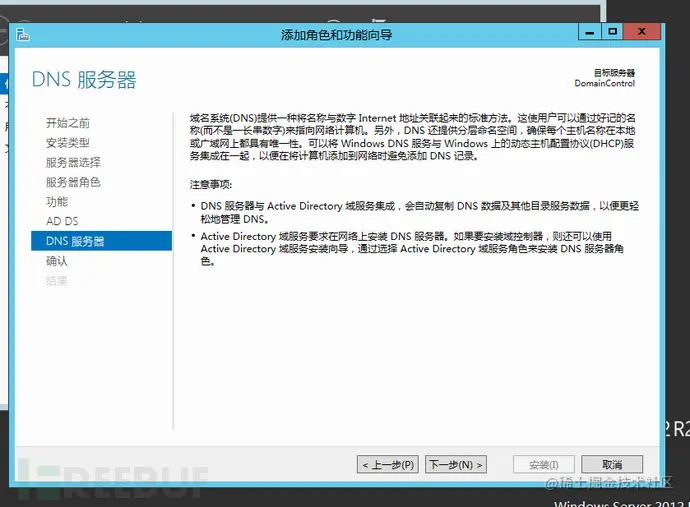Image resolution: width=690 pixels, height=507 pixels.
Task: Click the DomainControl target server name
Action: point(605,83)
